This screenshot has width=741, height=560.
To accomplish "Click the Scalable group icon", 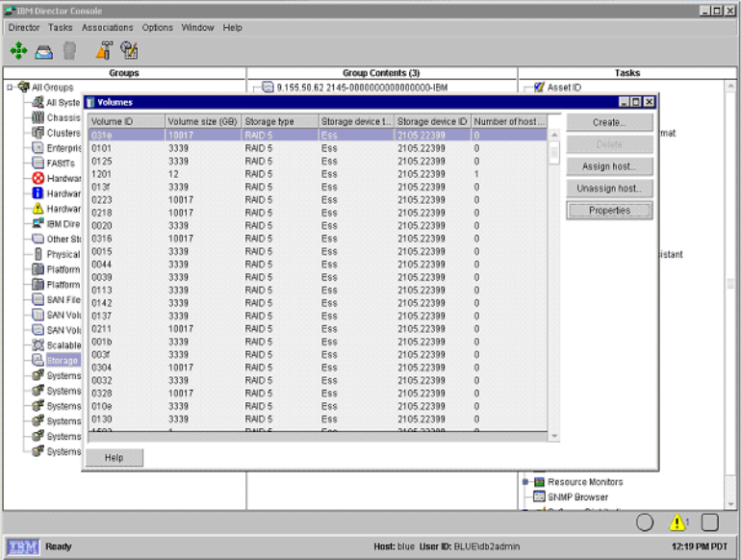I will pos(38,345).
